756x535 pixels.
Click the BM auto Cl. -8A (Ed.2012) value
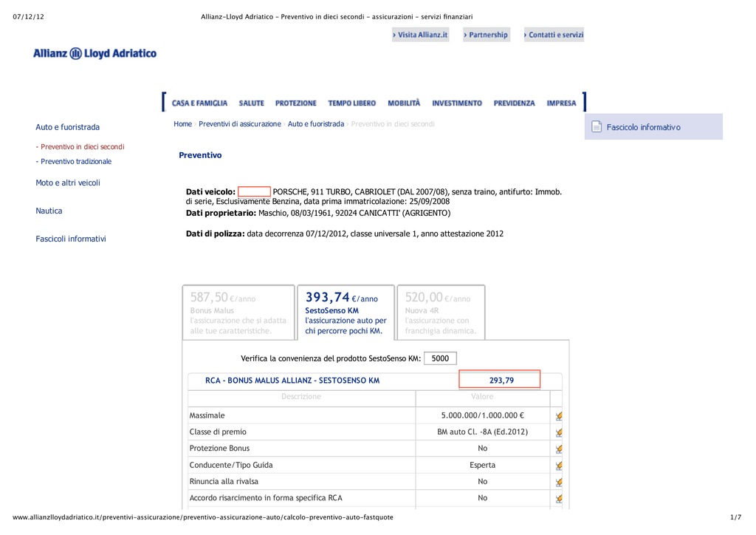[483, 432]
